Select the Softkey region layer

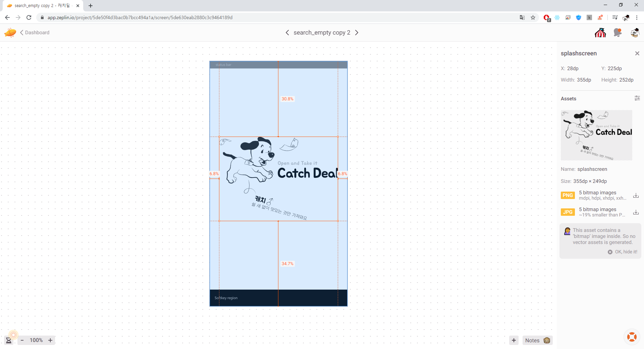click(278, 298)
